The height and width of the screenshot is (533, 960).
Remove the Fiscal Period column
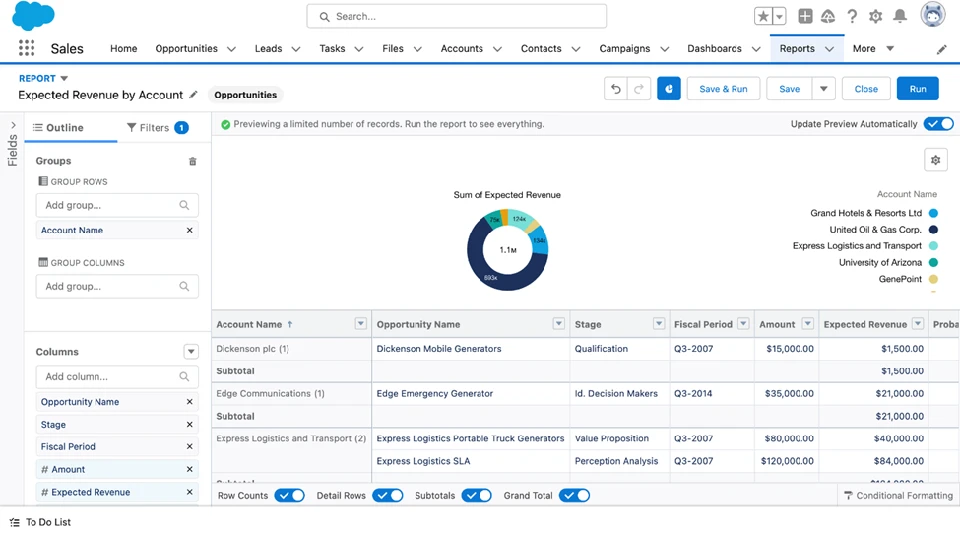(x=189, y=446)
